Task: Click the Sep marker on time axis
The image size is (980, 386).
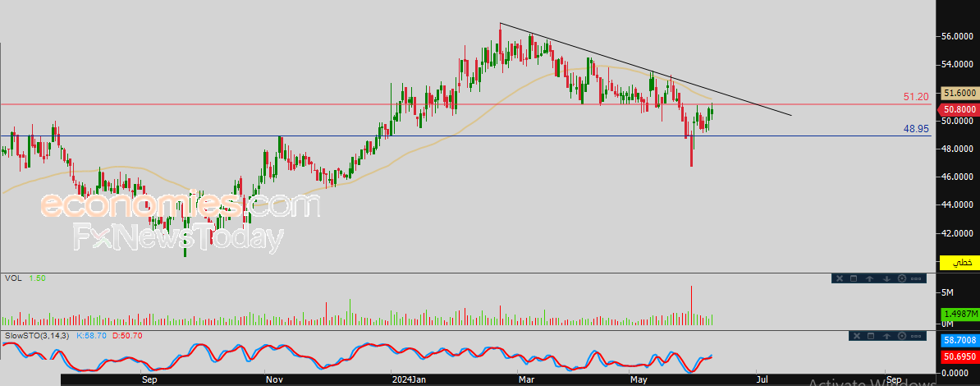Action: pyautogui.click(x=149, y=379)
